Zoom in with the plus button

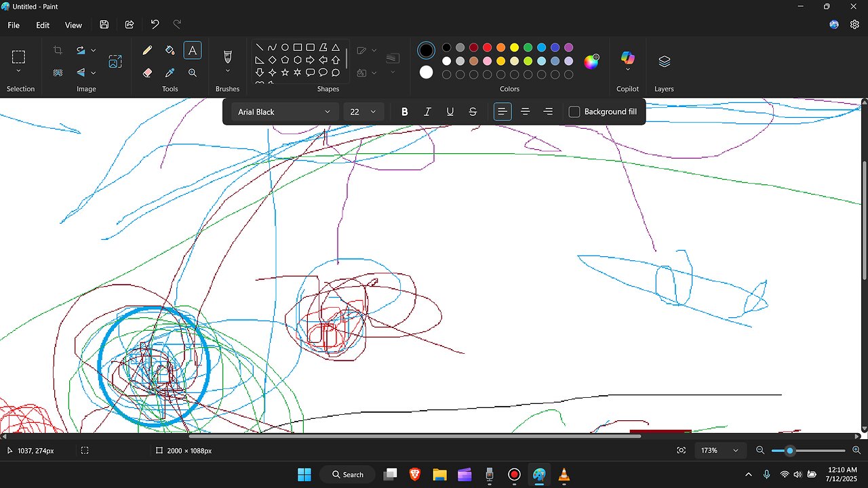pos(856,451)
